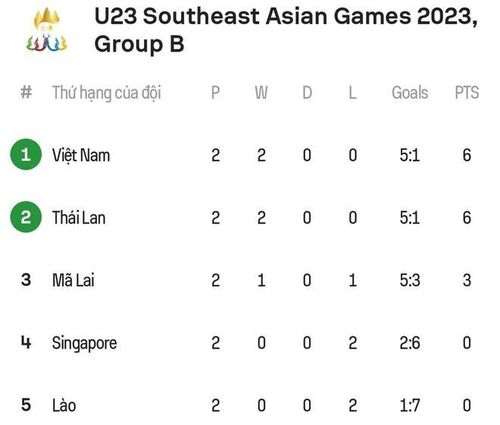Click the Goals column header
Screen dimensions: 500x425
tap(410, 93)
